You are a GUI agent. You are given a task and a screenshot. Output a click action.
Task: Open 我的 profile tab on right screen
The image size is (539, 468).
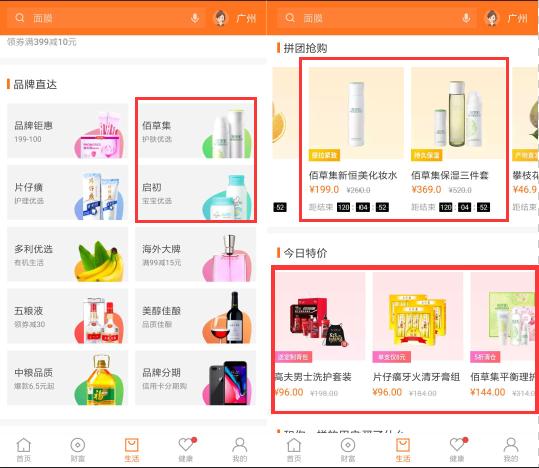pyautogui.click(x=511, y=450)
